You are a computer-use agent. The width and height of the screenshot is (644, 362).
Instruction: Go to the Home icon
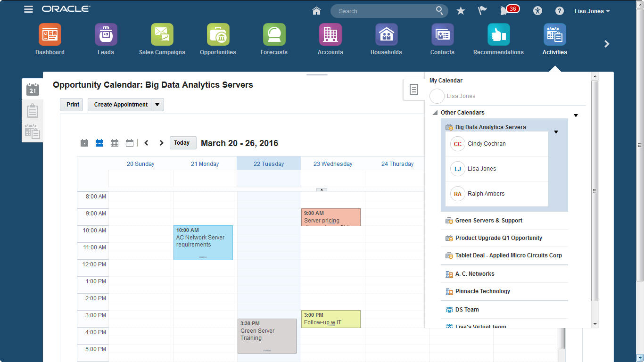(x=316, y=11)
